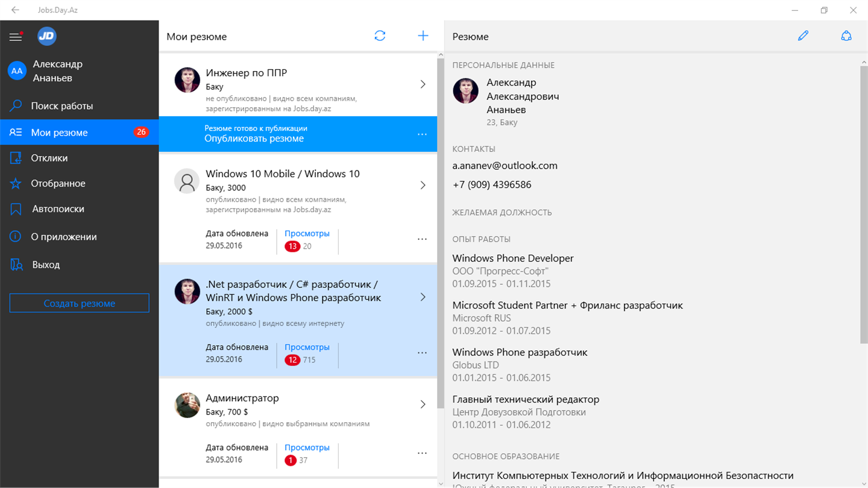Open Поиск работы search section
The width and height of the screenshot is (868, 488).
coord(79,106)
